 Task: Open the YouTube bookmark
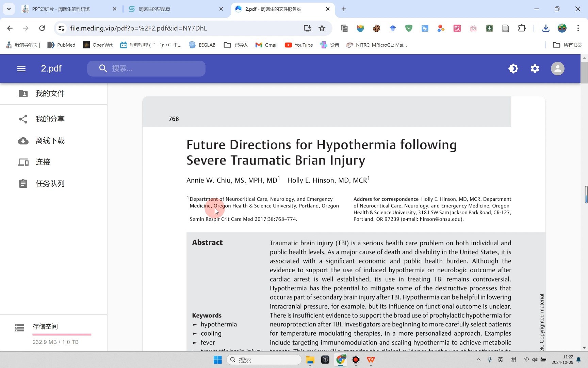click(x=299, y=45)
